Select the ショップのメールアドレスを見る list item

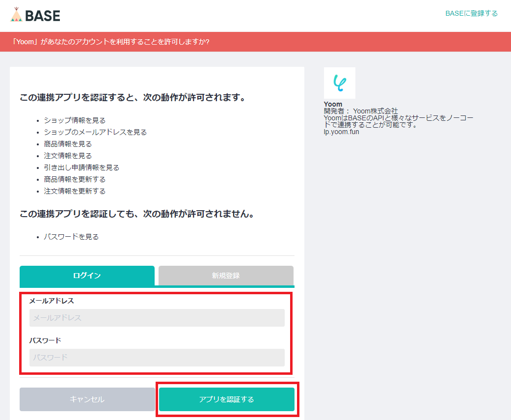coord(95,132)
